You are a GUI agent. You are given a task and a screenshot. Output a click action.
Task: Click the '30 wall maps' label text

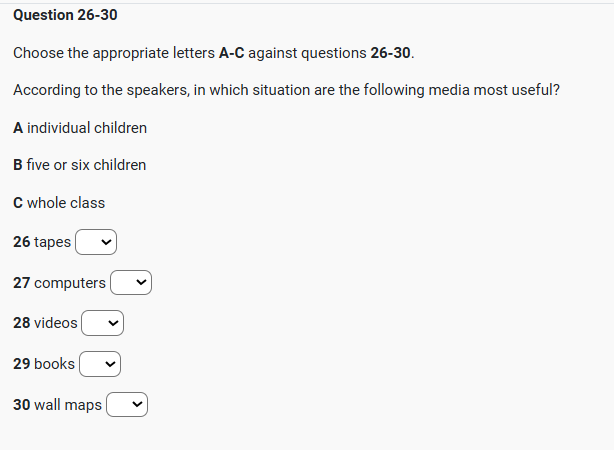pos(57,405)
